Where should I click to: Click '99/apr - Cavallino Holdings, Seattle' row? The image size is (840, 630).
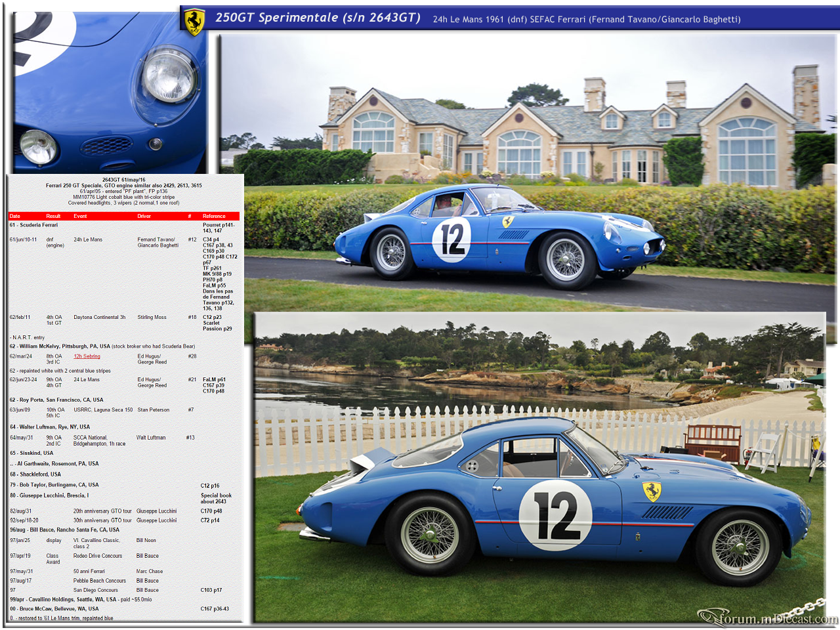pyautogui.click(x=81, y=599)
